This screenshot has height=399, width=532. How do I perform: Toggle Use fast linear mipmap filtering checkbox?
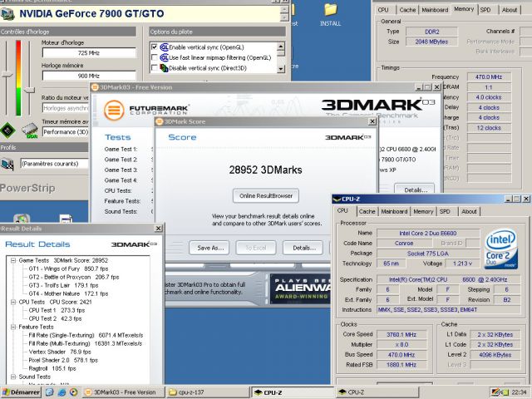(x=155, y=57)
